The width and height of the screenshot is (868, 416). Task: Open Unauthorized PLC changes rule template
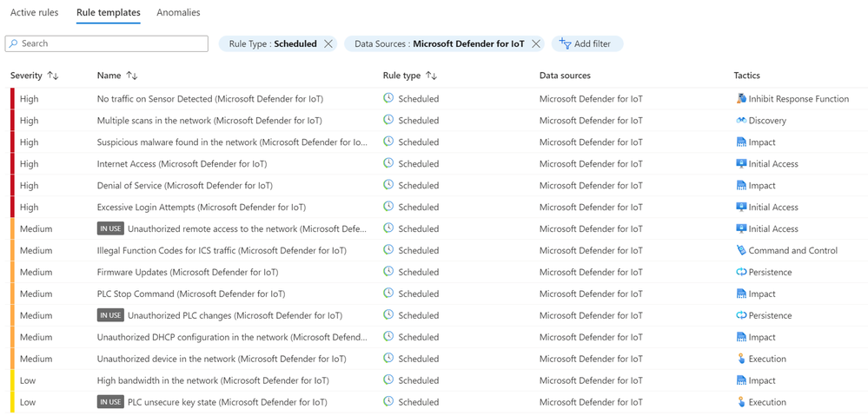pyautogui.click(x=235, y=315)
